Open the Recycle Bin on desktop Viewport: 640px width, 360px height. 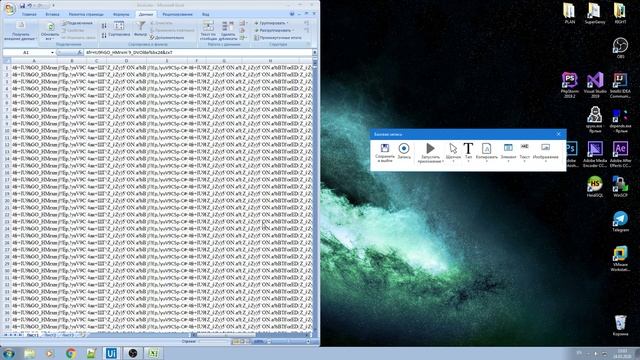point(620,325)
